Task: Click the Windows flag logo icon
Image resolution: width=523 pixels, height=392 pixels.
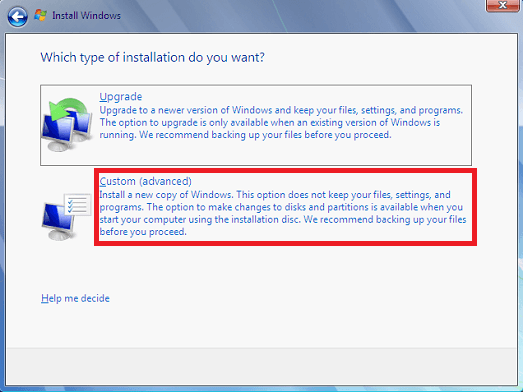Action: [x=41, y=15]
